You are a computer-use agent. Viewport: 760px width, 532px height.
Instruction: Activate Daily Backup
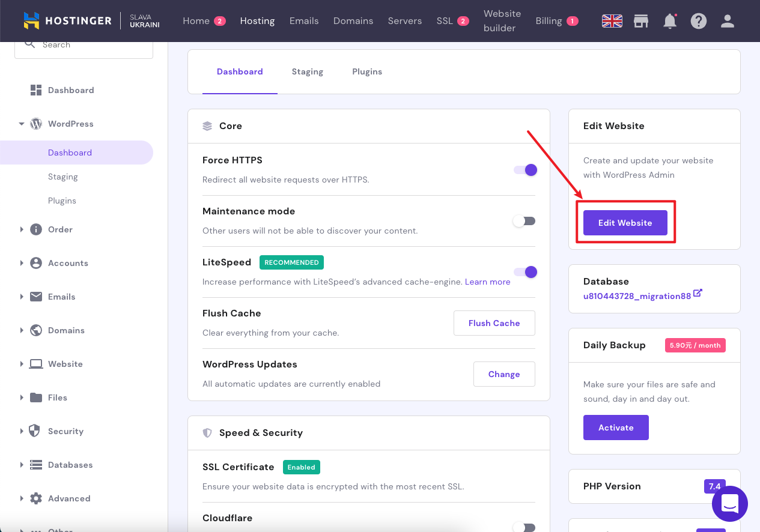[616, 428]
